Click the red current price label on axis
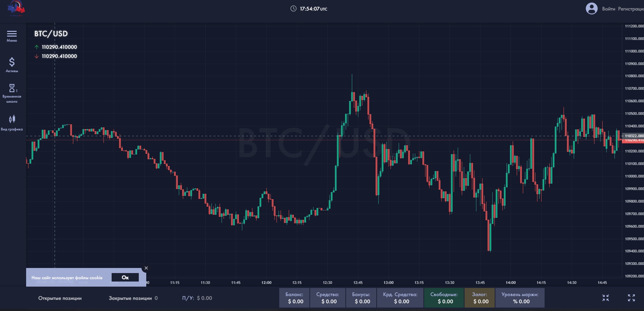The width and height of the screenshot is (644, 311). pyautogui.click(x=633, y=140)
